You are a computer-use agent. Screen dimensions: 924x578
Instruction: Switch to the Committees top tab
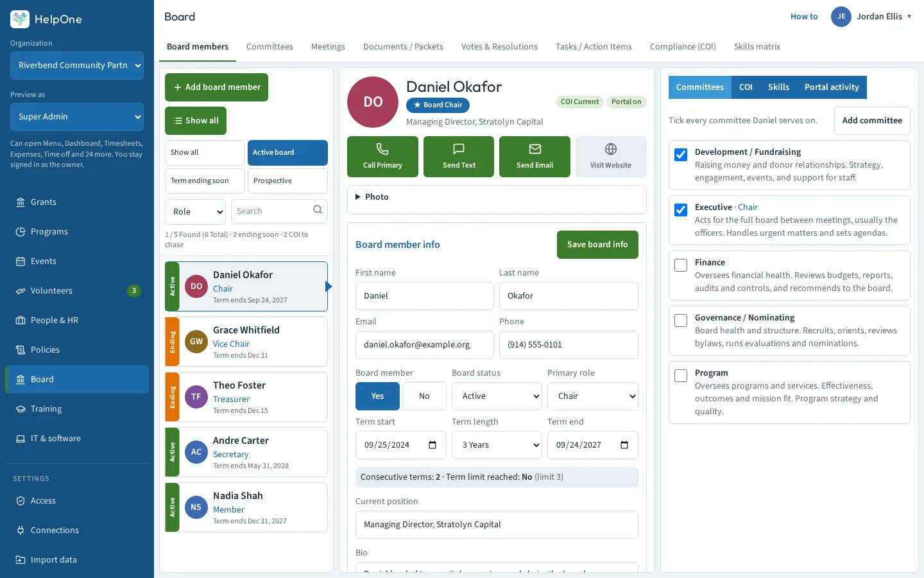tap(269, 47)
